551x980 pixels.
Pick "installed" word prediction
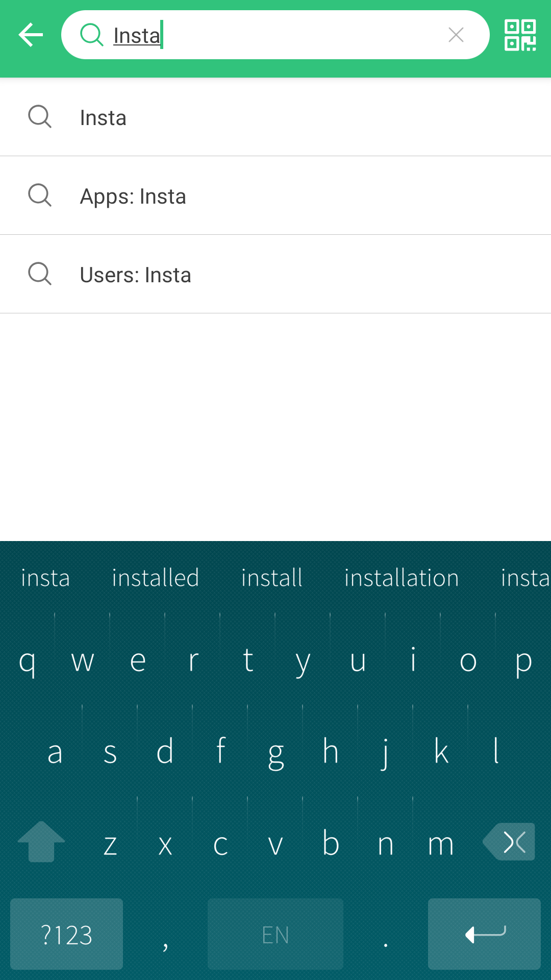click(x=155, y=578)
